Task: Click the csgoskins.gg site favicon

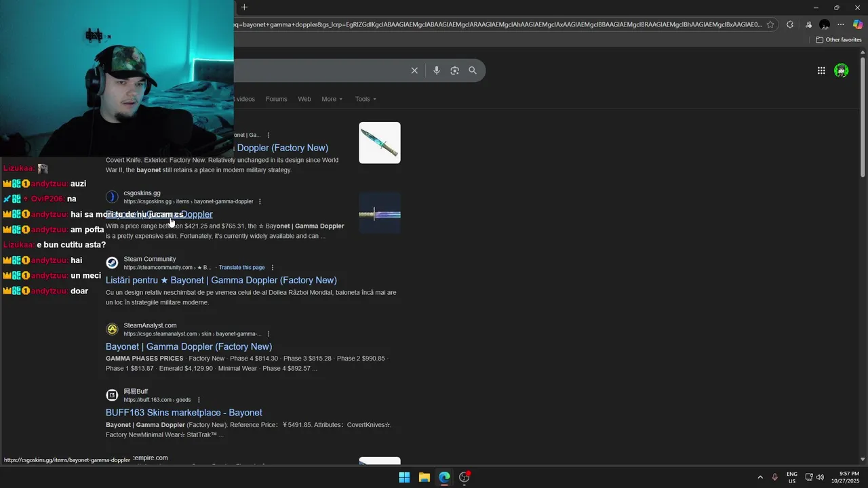Action: point(112,197)
